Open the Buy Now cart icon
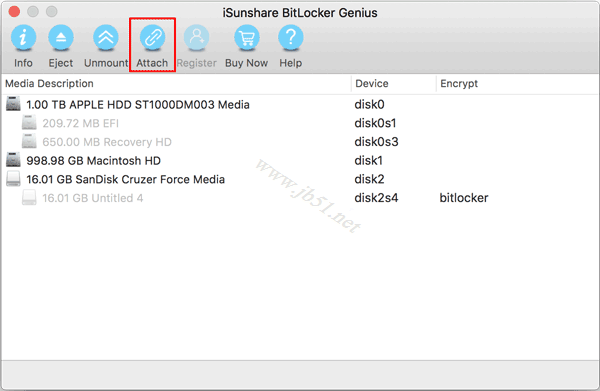600x391 pixels. [247, 37]
